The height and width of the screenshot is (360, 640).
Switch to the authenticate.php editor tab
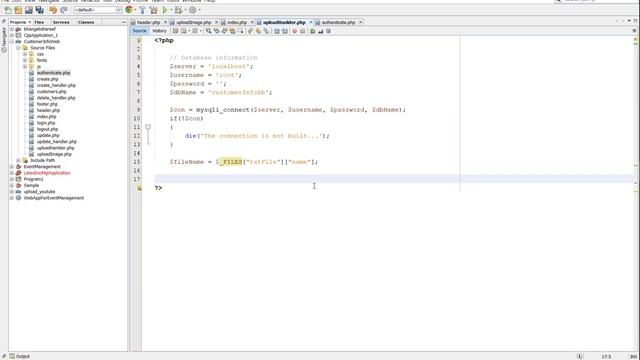pos(338,22)
